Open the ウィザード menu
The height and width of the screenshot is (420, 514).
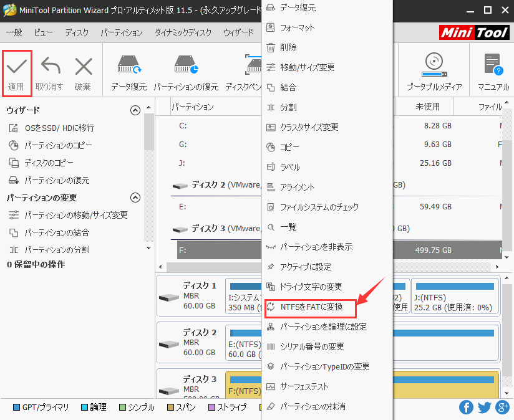tap(239, 32)
